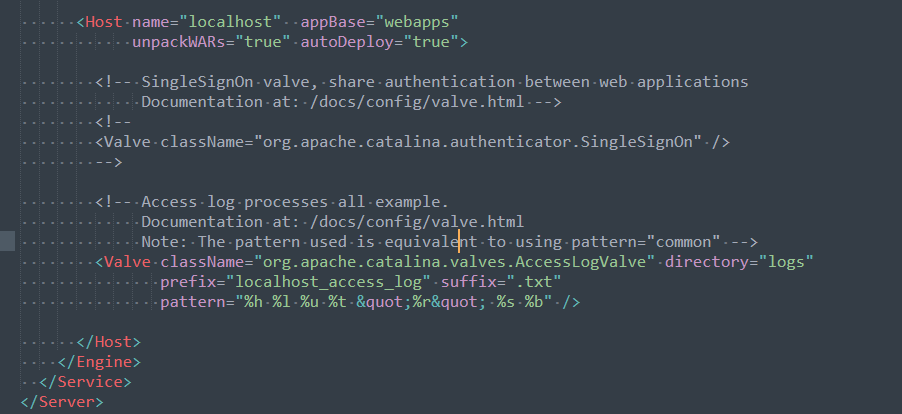Click the gutter marker beside the Note line

pos(7,241)
